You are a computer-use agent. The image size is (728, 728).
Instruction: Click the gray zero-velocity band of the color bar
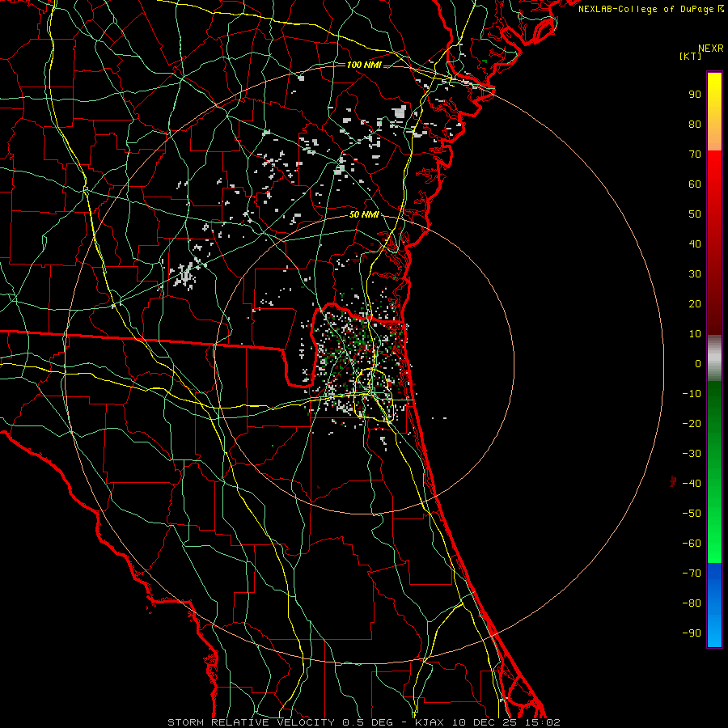coord(714,358)
